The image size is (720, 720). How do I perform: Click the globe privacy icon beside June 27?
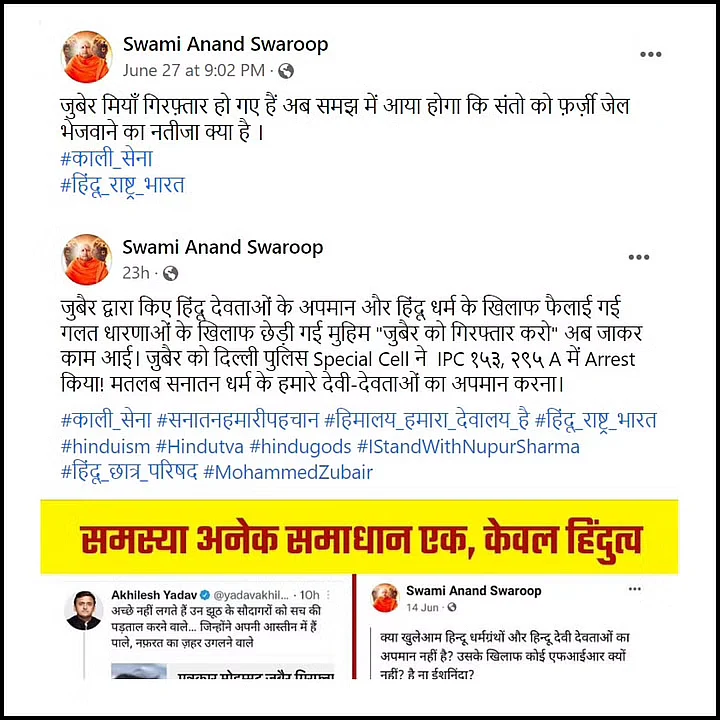286,71
